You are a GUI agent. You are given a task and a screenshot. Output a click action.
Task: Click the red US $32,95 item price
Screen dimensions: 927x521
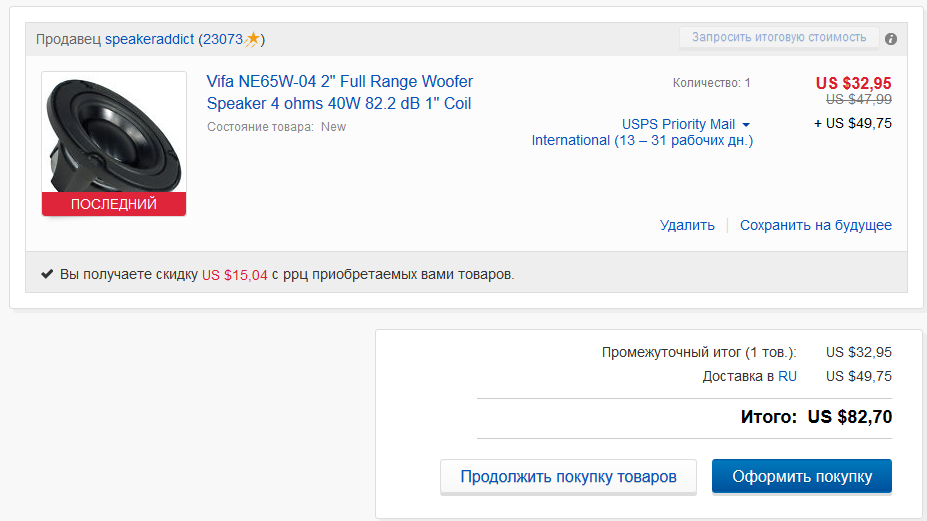pyautogui.click(x=853, y=83)
